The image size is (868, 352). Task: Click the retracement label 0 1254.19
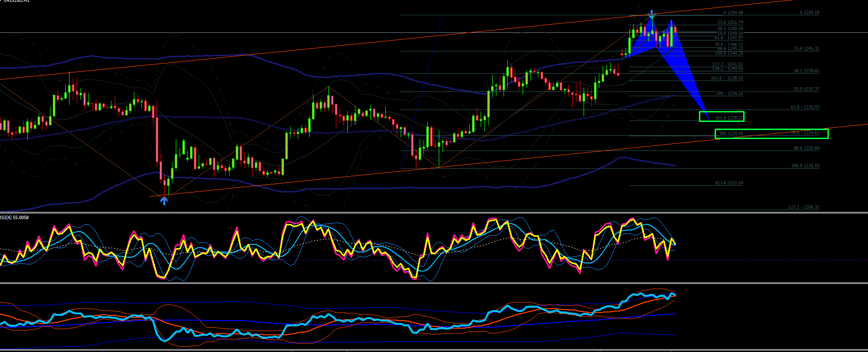tap(809, 12)
